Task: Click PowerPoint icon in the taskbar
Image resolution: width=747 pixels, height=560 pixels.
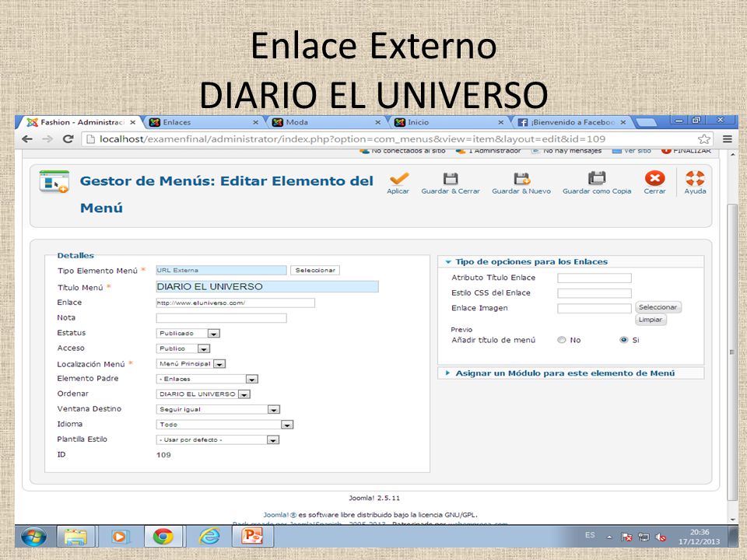Action: [252, 537]
